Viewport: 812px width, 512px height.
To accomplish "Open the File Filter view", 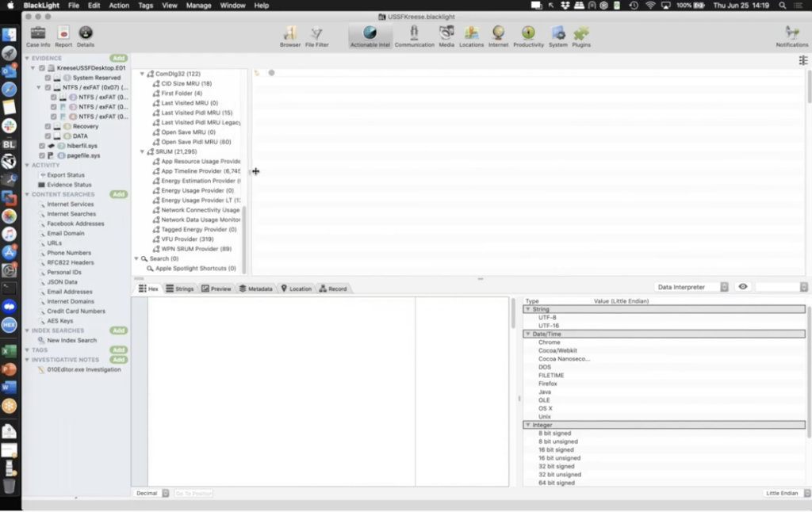I will tap(316, 36).
